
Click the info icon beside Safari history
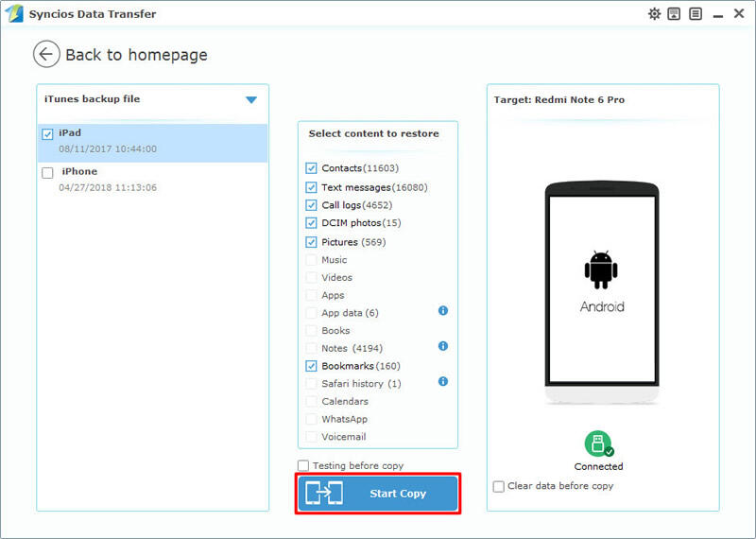(x=443, y=382)
